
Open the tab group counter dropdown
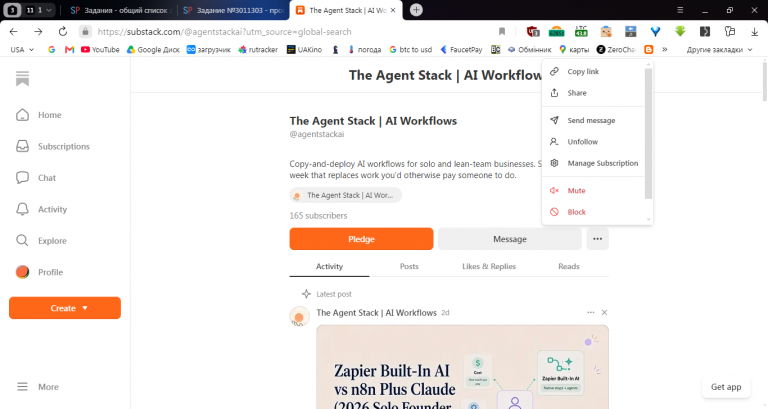pyautogui.click(x=39, y=10)
